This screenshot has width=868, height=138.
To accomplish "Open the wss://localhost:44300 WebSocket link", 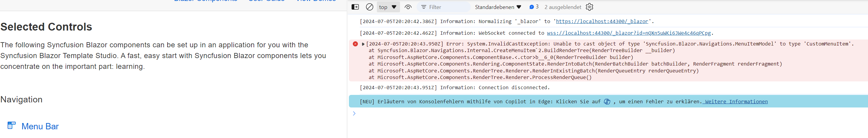I will [x=628, y=33].
